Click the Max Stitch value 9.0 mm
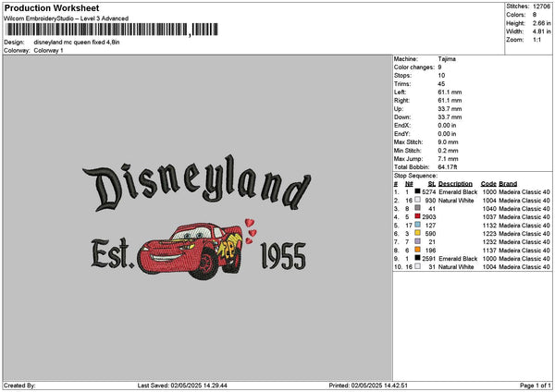555x392 pixels. tap(448, 141)
